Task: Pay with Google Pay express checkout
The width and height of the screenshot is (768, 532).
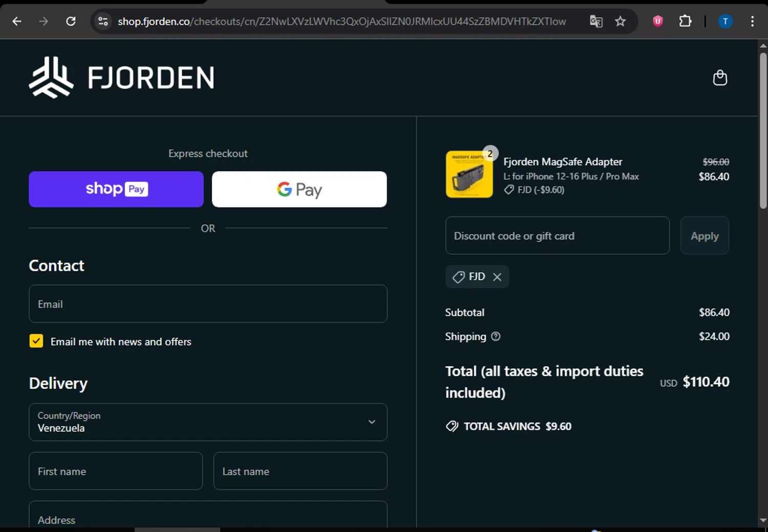Action: coord(300,189)
